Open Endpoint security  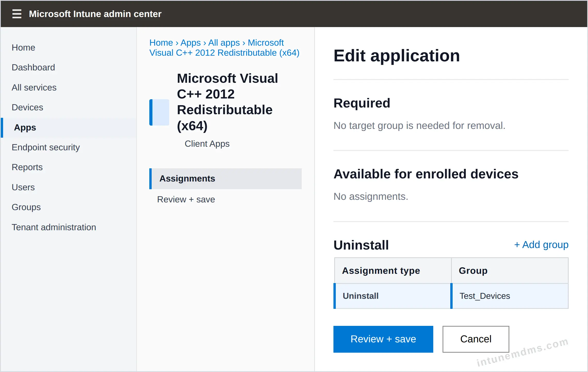[46, 147]
